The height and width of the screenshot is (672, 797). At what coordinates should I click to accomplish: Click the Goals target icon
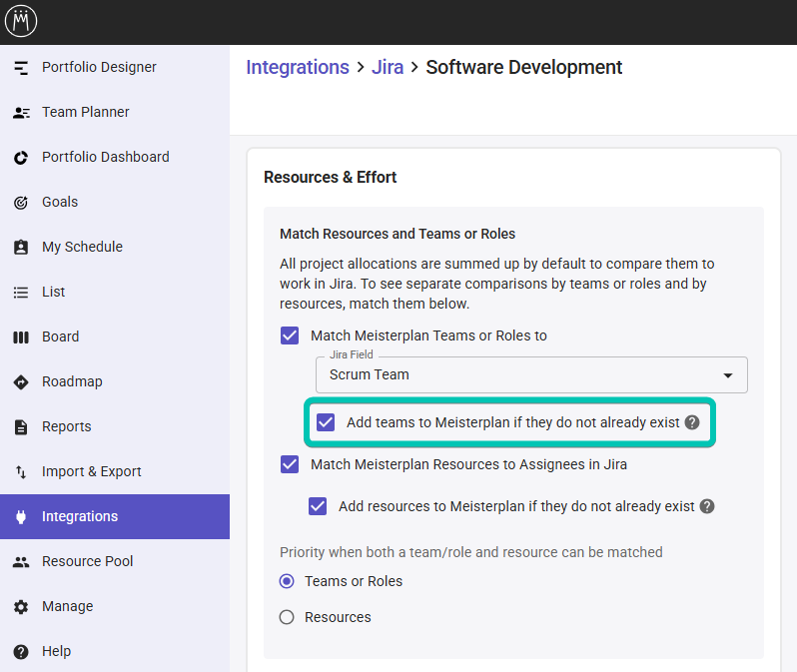pyautogui.click(x=21, y=203)
